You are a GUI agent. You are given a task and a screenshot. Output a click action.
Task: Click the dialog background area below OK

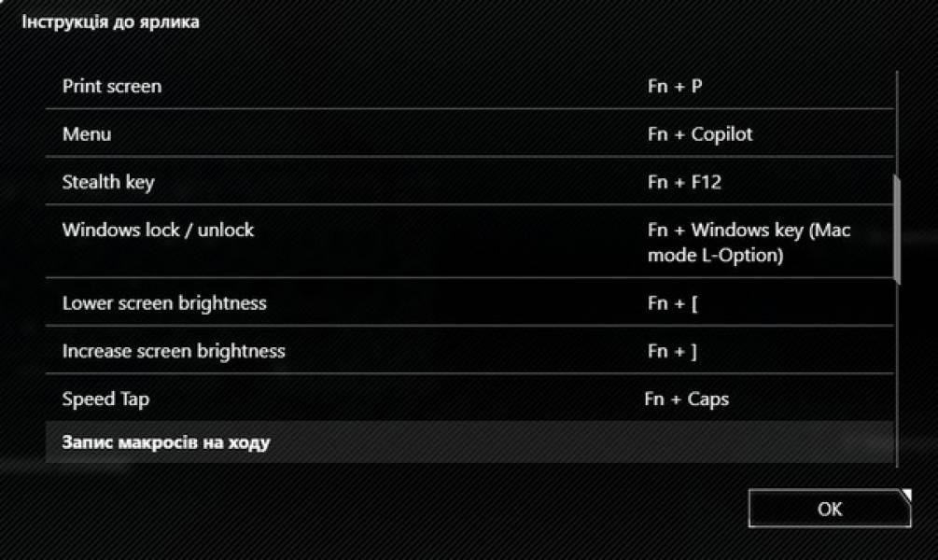click(467, 546)
